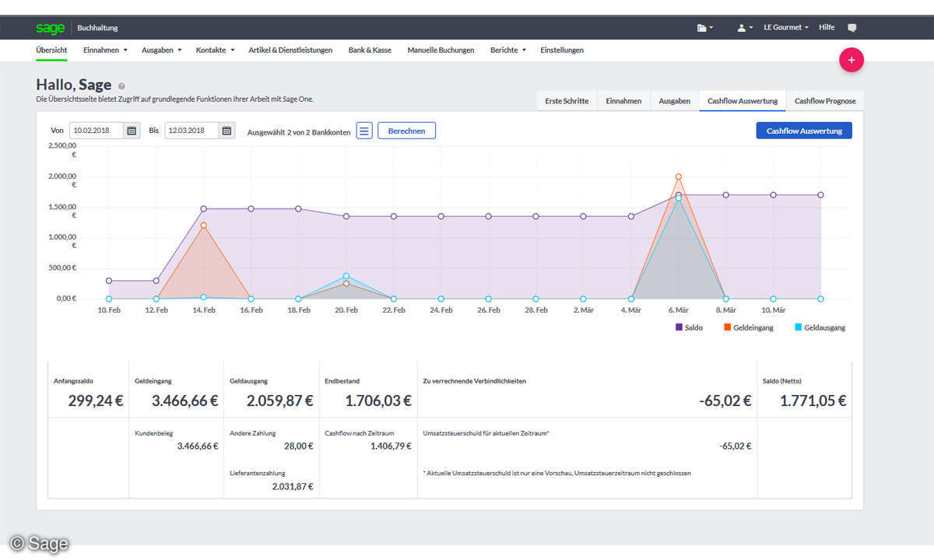Switch to Cashflow Prognose tab
Viewport: 934px width, 560px height.
tap(825, 101)
